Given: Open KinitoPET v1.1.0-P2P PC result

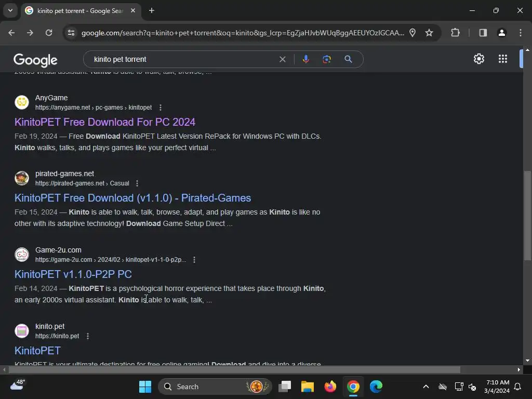Looking at the screenshot, I should tap(73, 274).
